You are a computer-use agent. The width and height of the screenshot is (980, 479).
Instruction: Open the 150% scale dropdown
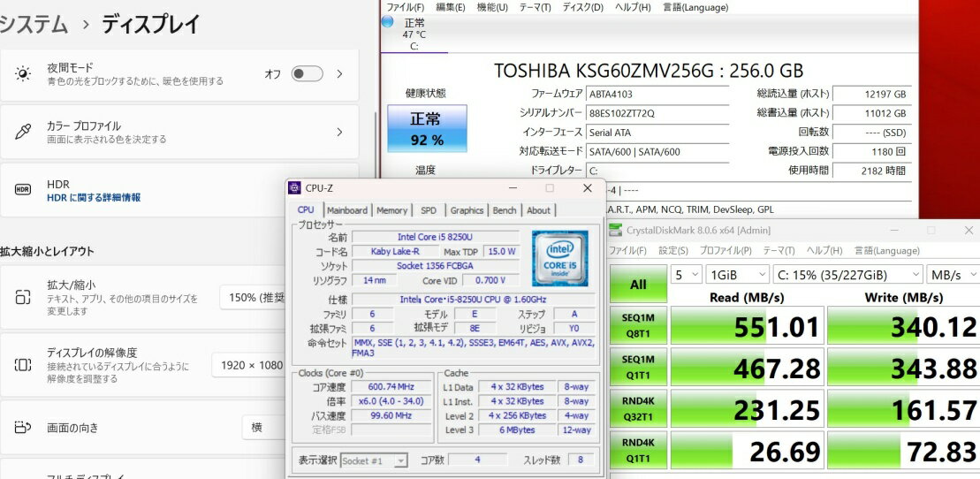pos(253,298)
